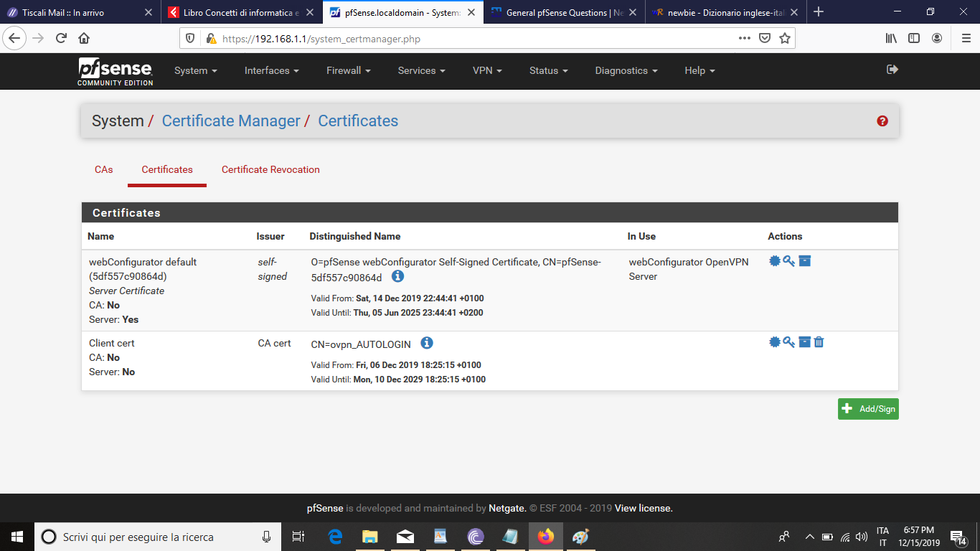Toggle Firefox sidebar view
Image resolution: width=980 pixels, height=551 pixels.
coord(914,39)
